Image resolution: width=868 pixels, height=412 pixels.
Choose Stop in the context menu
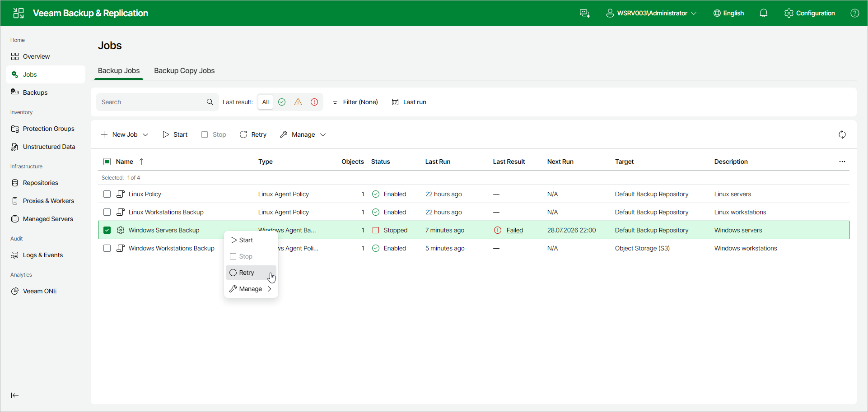pos(251,256)
